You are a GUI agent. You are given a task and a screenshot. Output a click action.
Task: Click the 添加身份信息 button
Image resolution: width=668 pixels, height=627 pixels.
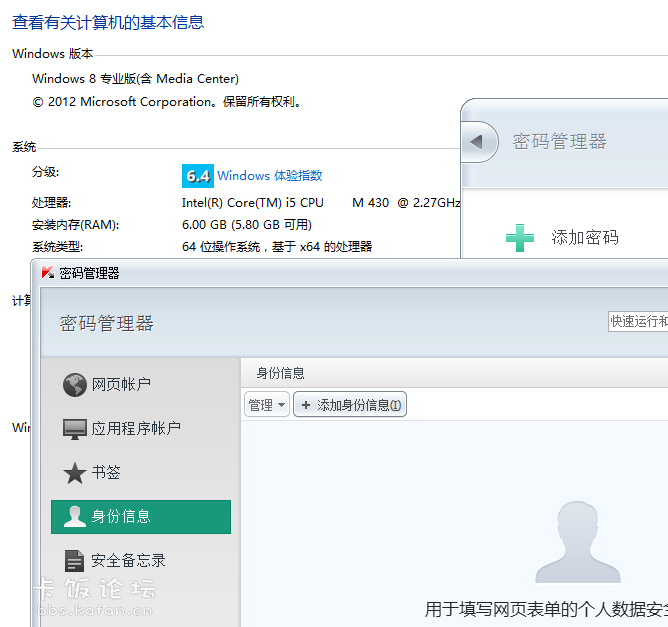350,404
